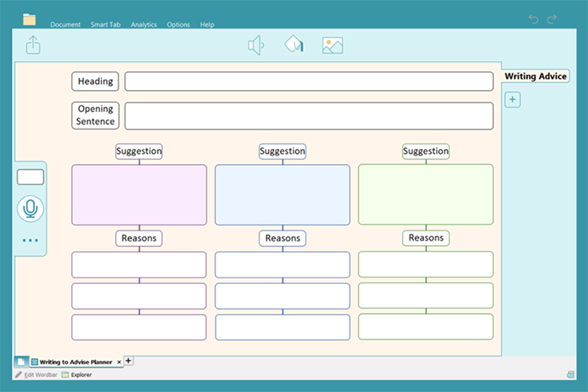Close the Writing to Advise Planner tab

[x=119, y=362]
